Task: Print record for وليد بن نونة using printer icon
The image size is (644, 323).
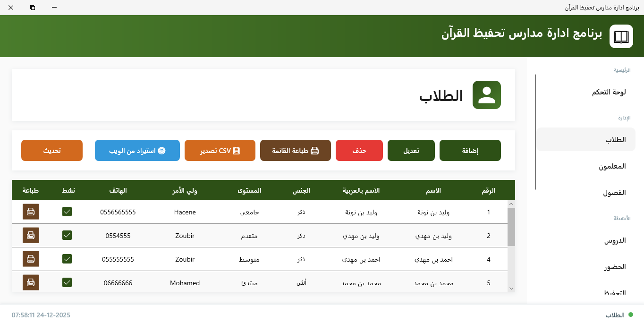Action: (30, 212)
